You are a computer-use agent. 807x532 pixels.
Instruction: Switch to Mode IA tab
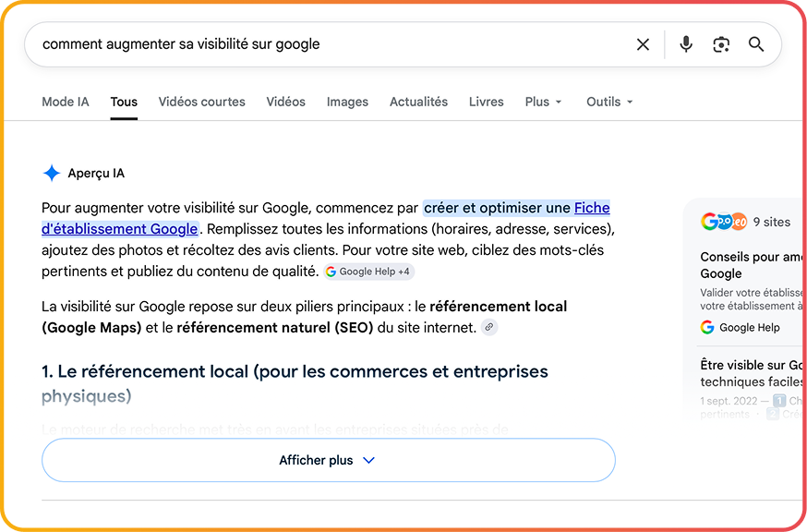pos(66,102)
